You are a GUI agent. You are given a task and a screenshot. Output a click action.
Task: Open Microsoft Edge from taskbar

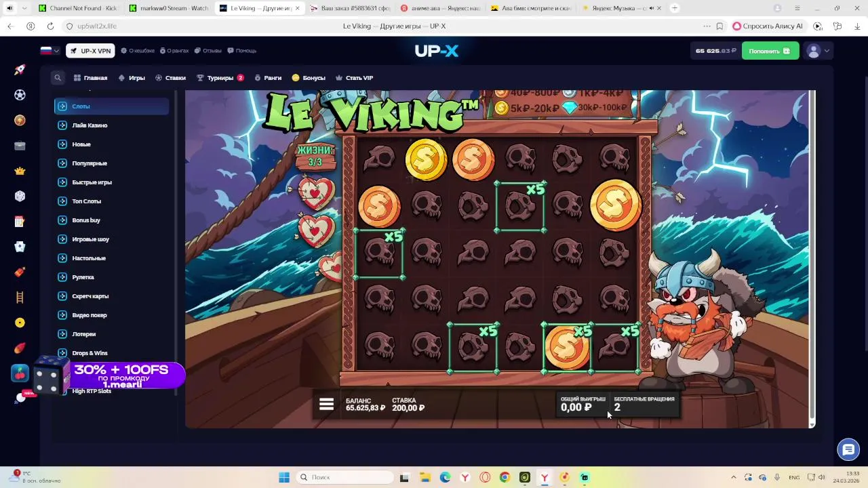pos(445,477)
